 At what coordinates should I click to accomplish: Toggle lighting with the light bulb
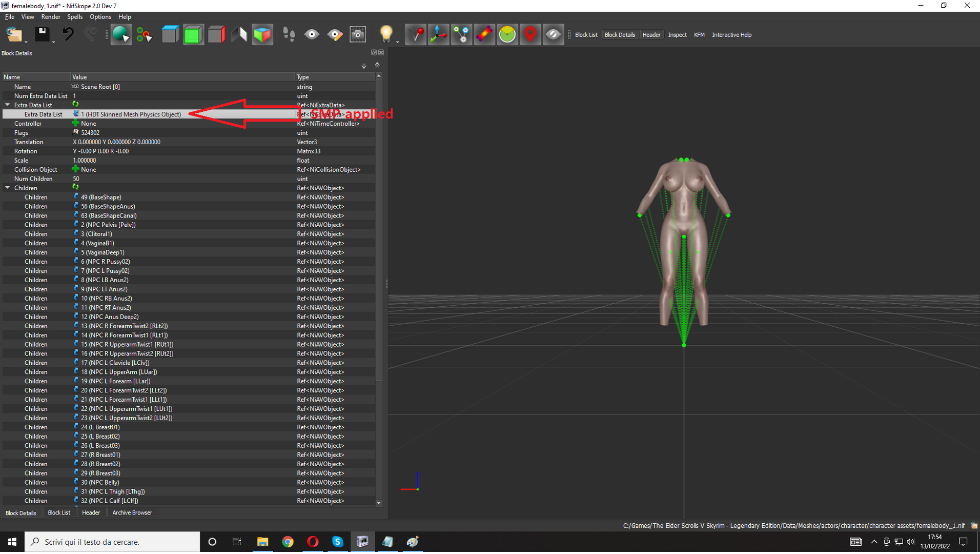coord(386,34)
